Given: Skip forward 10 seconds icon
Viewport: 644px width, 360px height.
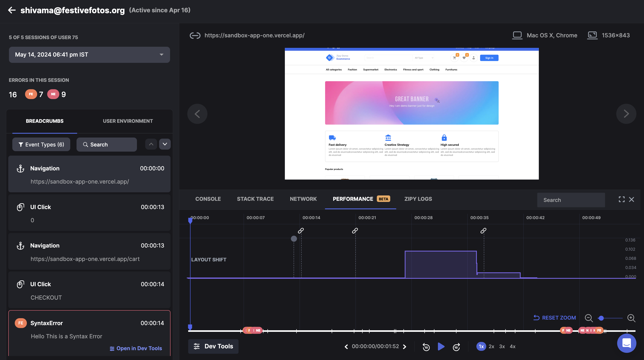Looking at the screenshot, I should [x=456, y=347].
